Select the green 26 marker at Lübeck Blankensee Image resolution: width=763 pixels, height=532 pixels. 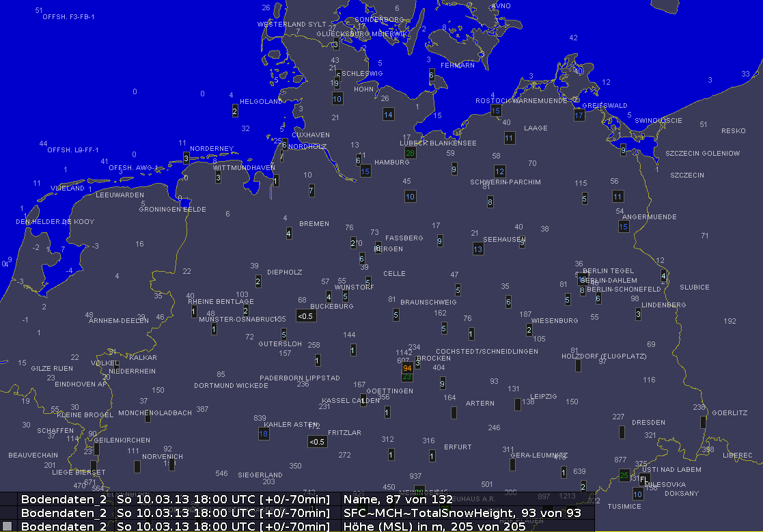410,152
